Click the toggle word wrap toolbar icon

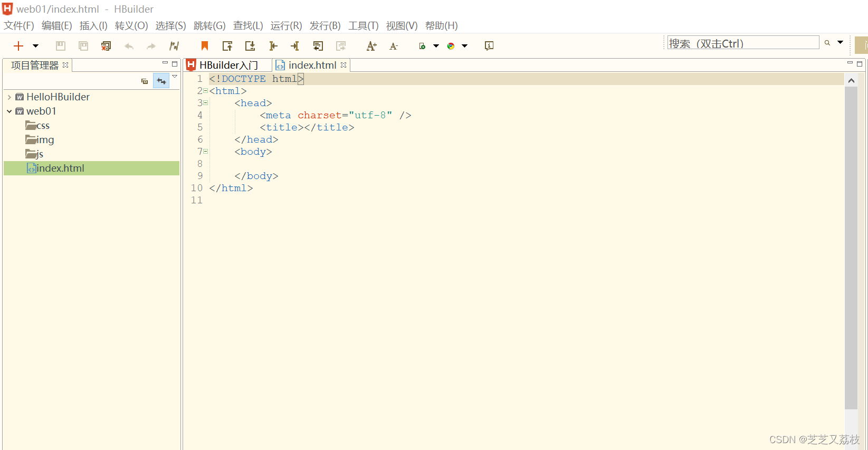[x=318, y=46]
